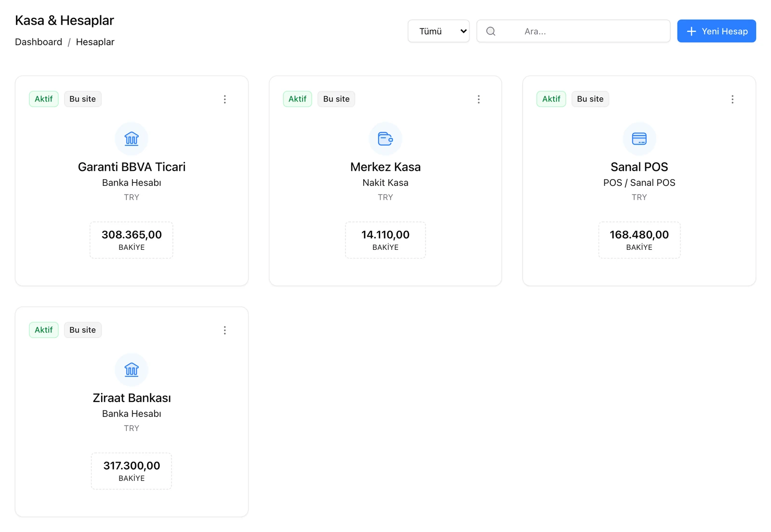Select the Sanal POS account title
Image resolution: width=771 pixels, height=532 pixels.
point(639,167)
